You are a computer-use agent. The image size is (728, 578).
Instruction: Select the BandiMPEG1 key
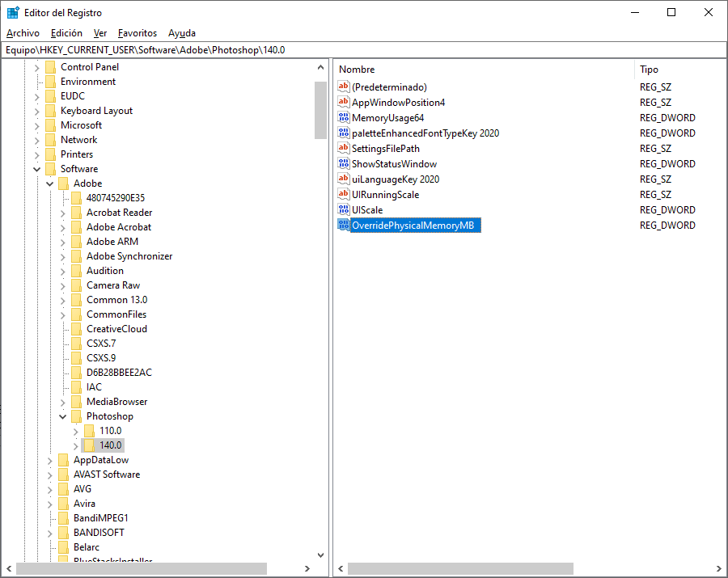tap(101, 518)
